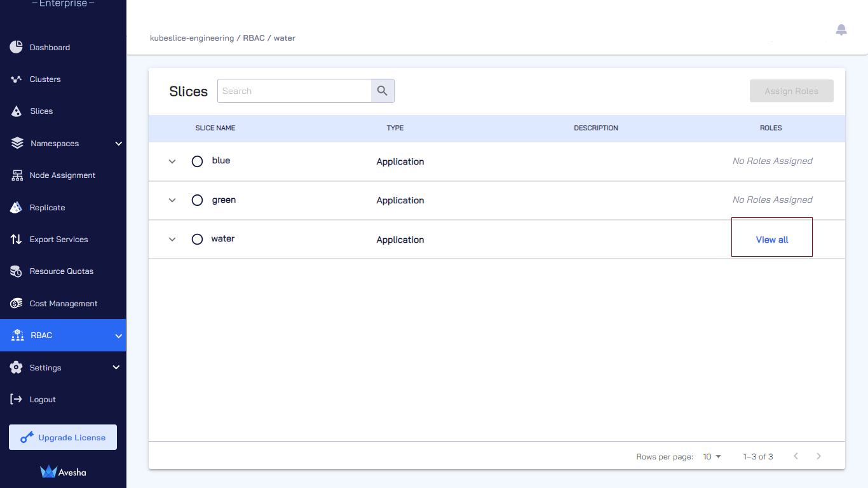Image resolution: width=868 pixels, height=488 pixels.
Task: Click into the Slices search field
Action: 294,91
